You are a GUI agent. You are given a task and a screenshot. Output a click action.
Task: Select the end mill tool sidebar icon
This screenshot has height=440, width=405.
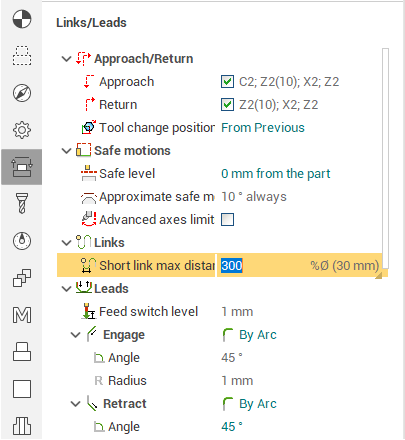(22, 203)
